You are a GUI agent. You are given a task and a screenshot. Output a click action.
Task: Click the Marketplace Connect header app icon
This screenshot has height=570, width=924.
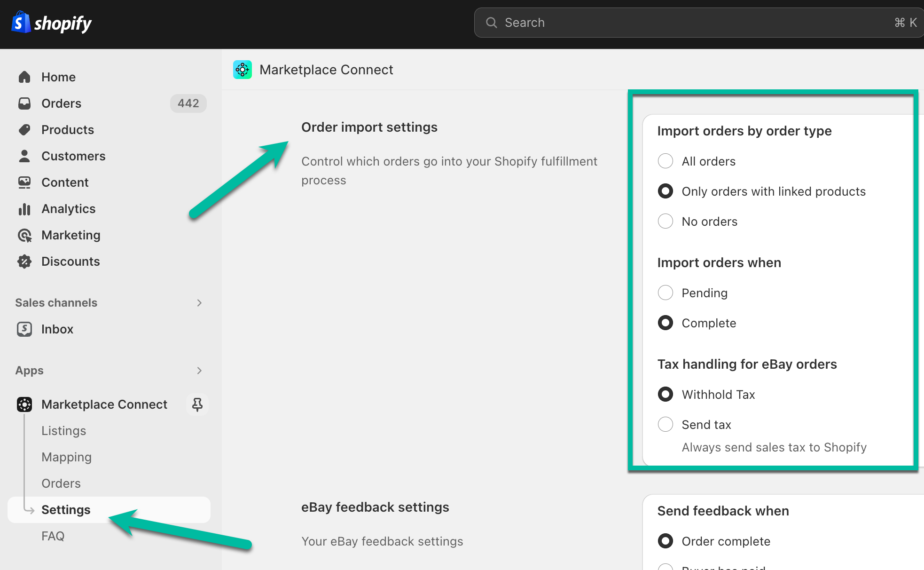243,70
